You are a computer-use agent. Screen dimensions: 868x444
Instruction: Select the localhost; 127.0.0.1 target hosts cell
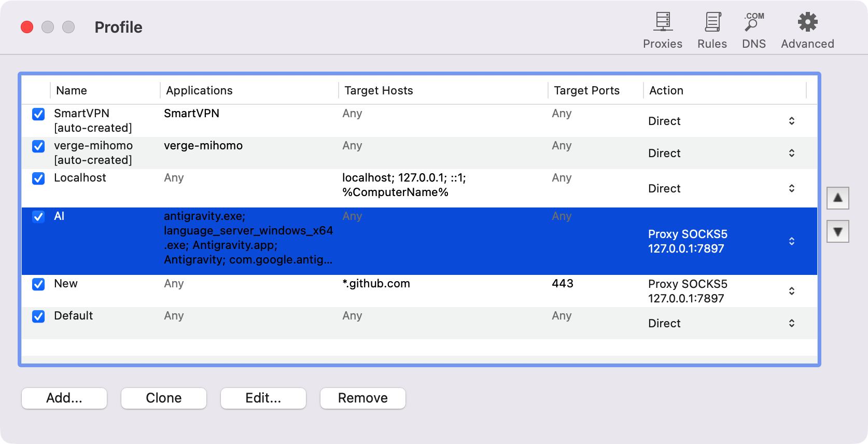tap(404, 185)
